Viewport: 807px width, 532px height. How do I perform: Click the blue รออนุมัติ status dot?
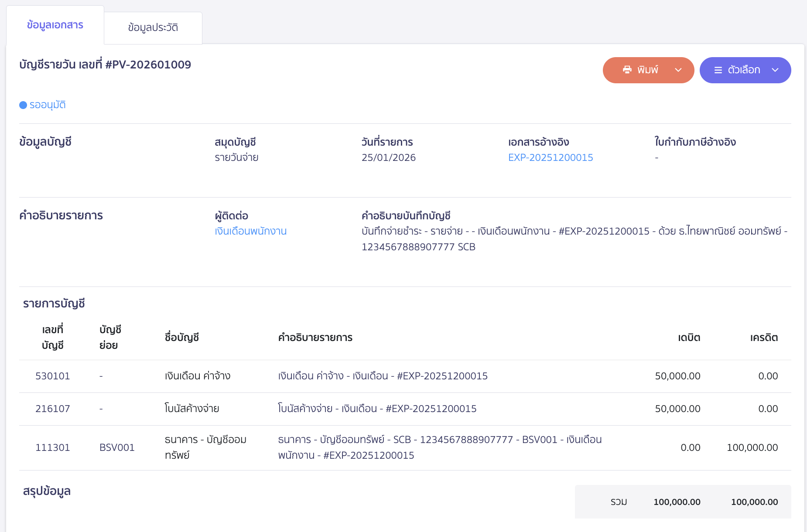(23, 105)
